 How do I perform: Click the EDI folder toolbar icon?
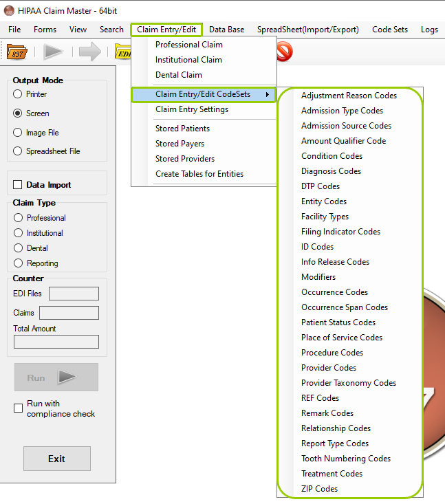(123, 52)
